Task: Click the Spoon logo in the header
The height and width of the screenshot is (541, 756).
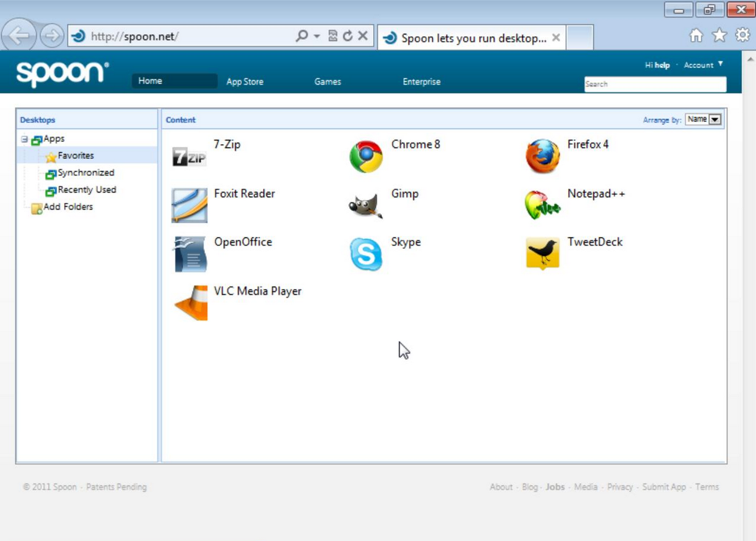Action: pos(62,73)
